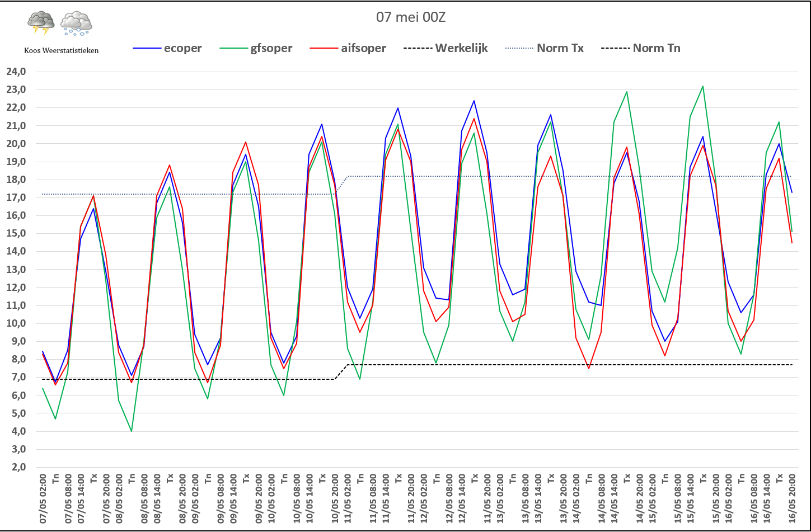
Task: Select the "16/05 14:00" x-axis label
Action: pyautogui.click(x=766, y=498)
